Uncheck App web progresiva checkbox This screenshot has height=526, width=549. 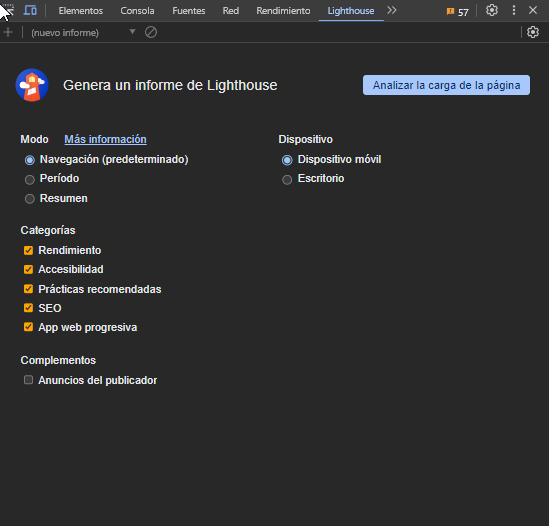tap(28, 327)
